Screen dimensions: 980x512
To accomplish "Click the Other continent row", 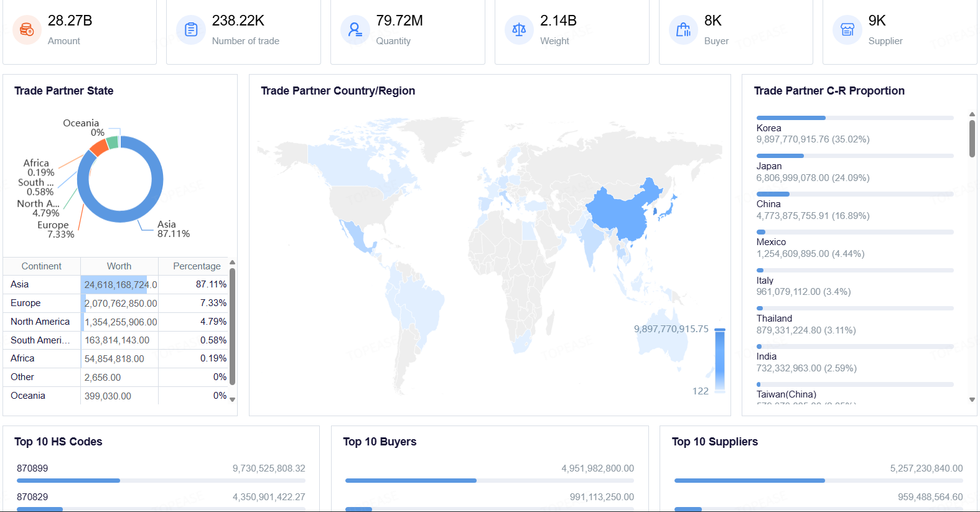I will (116, 377).
